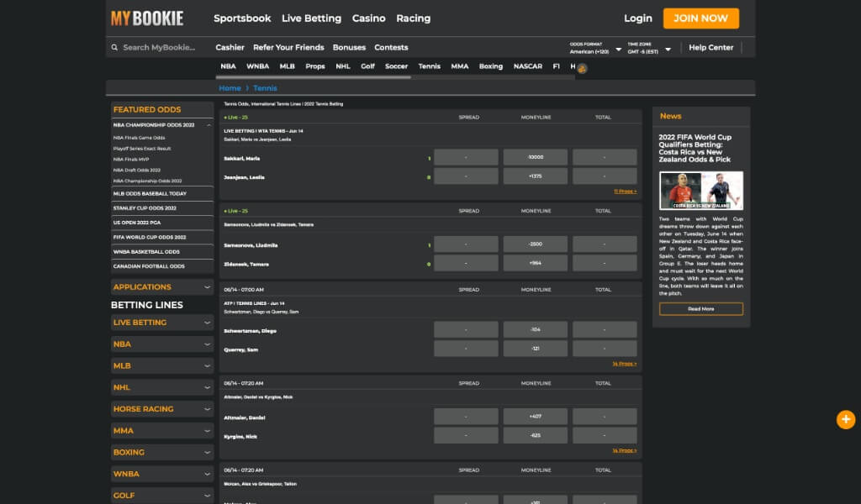This screenshot has width=861, height=504.
Task: Expand the MLB betting lines
Action: coord(162,365)
